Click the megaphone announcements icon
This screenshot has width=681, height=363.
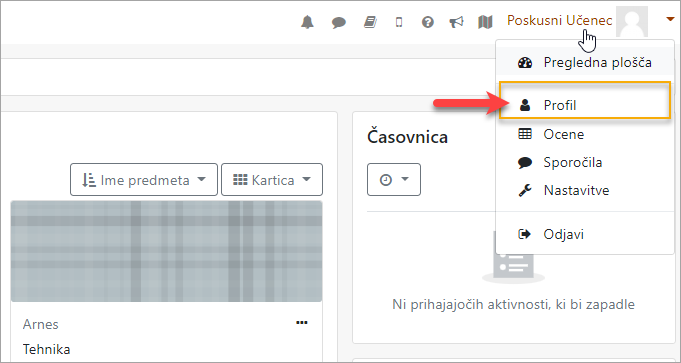[456, 22]
